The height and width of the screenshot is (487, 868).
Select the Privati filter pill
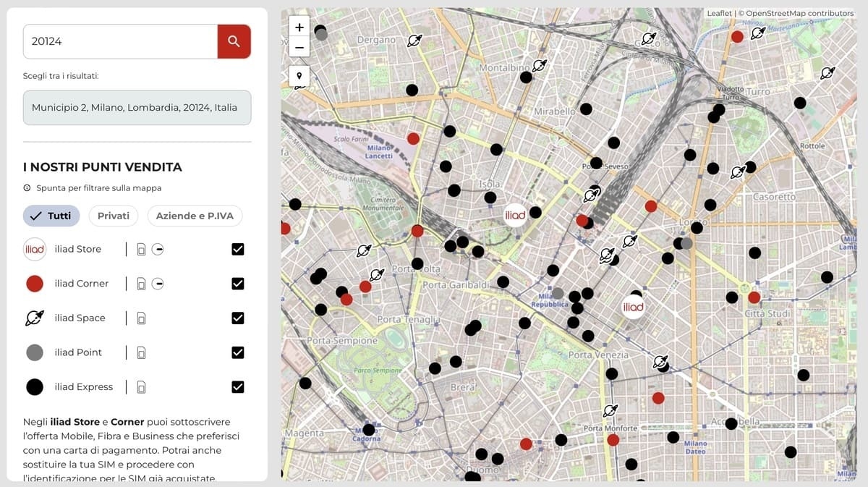coord(114,216)
